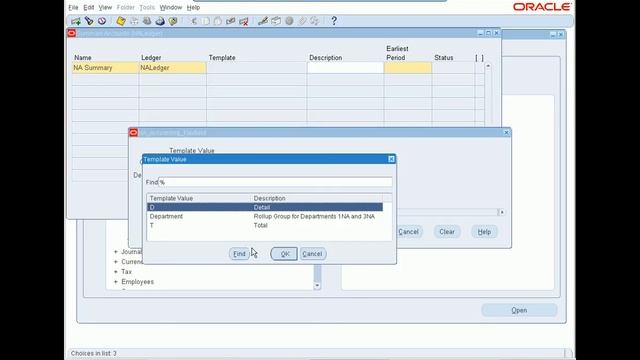This screenshot has height=360, width=640.
Task: Expand the Journals tree node
Action: (116, 252)
